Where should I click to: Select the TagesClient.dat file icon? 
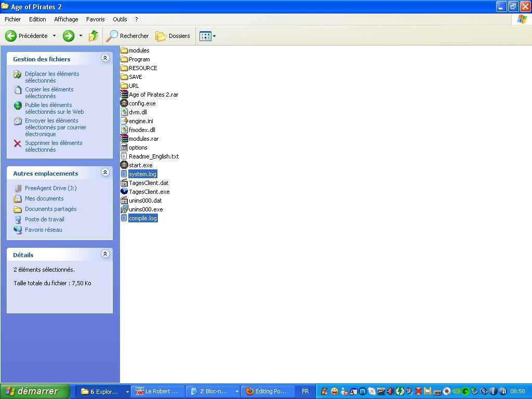[124, 182]
